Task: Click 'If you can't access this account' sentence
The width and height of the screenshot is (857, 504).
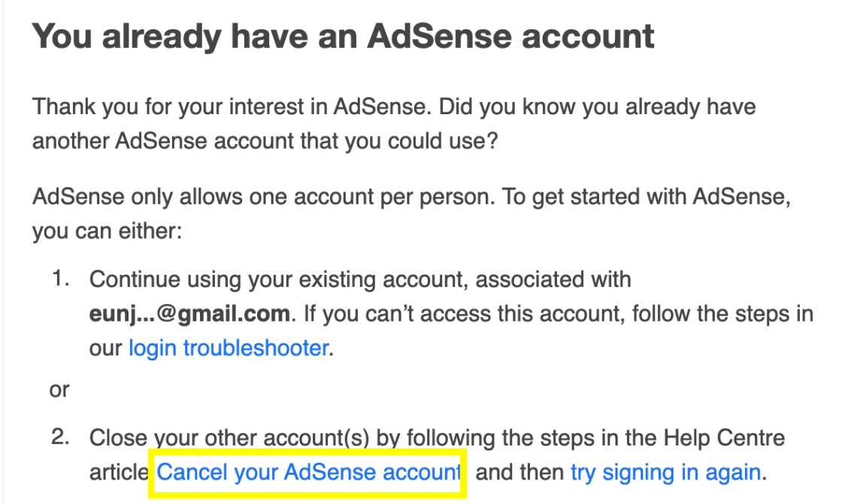Action: tap(462, 314)
